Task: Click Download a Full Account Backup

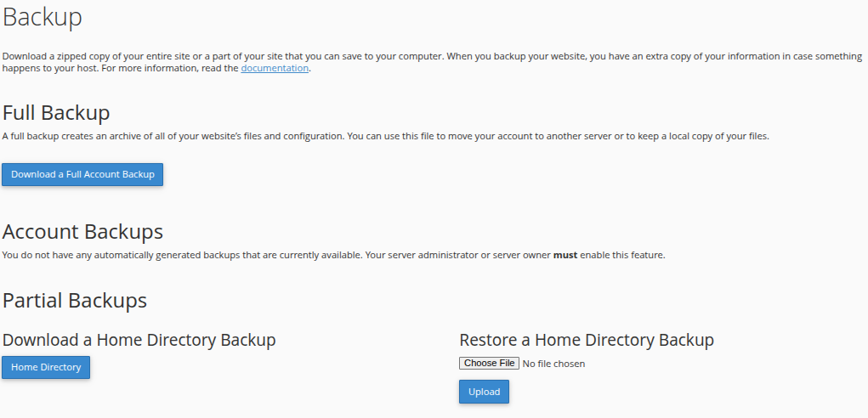Action: (x=82, y=174)
